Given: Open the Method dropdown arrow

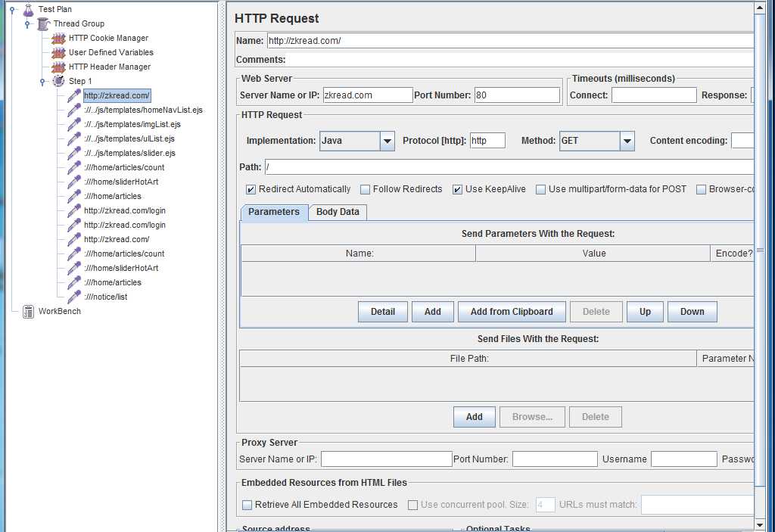Looking at the screenshot, I should pyautogui.click(x=627, y=141).
